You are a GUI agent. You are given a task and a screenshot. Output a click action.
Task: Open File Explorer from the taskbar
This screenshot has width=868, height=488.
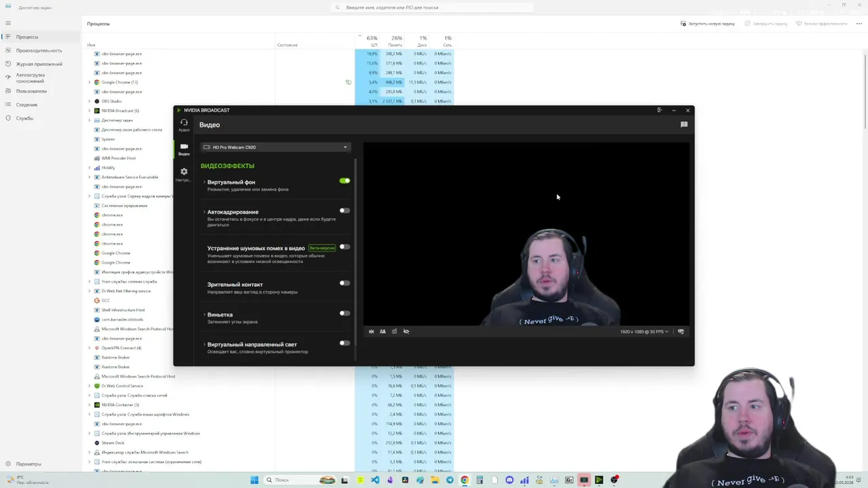(435, 480)
